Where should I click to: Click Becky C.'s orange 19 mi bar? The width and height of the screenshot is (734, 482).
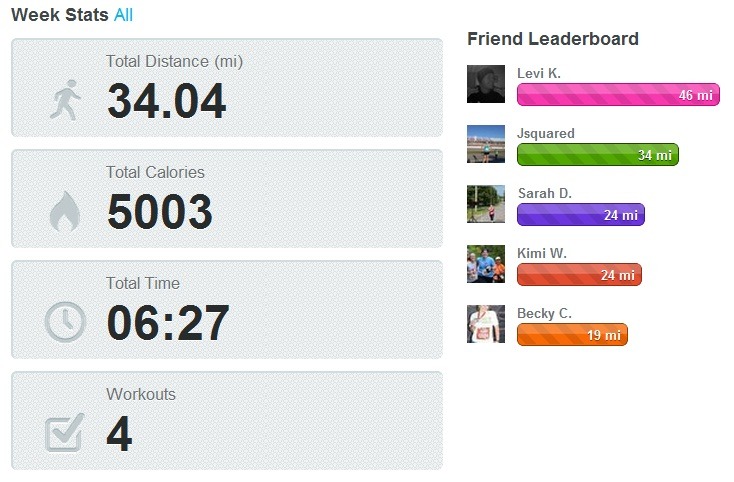(x=572, y=335)
